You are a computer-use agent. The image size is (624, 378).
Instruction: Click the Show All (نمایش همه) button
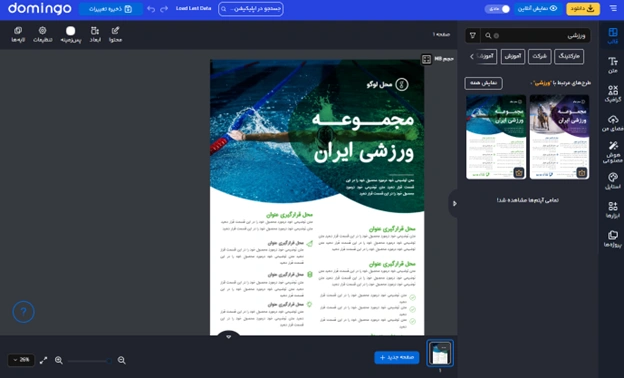coord(483,83)
